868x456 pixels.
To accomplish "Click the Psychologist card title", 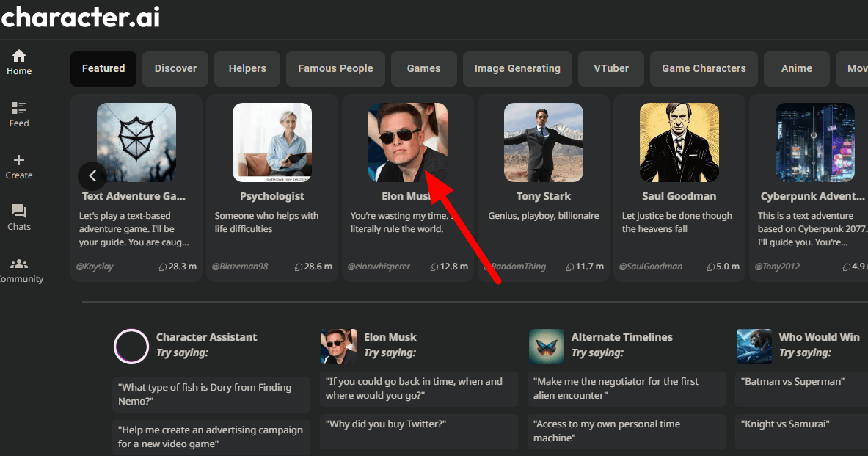I will (271, 196).
